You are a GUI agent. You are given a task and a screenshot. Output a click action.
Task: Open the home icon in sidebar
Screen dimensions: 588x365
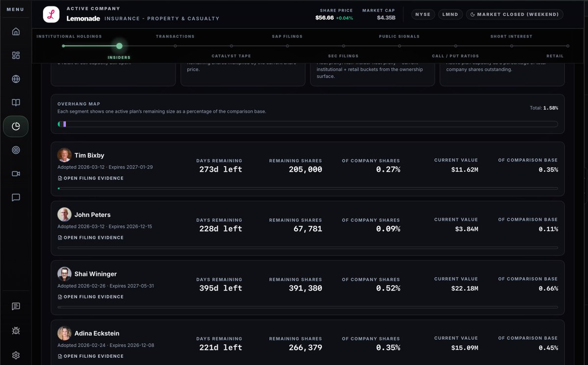tap(16, 32)
